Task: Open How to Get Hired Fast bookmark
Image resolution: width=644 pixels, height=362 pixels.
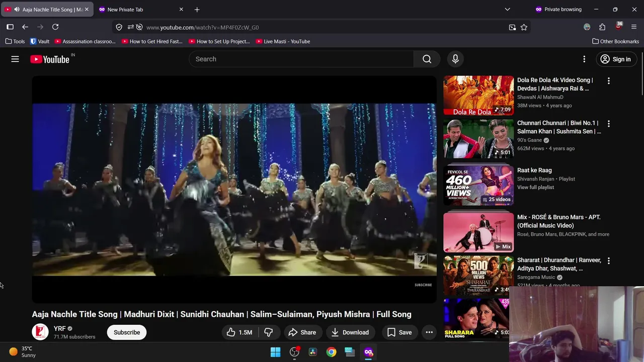Action: (x=152, y=41)
